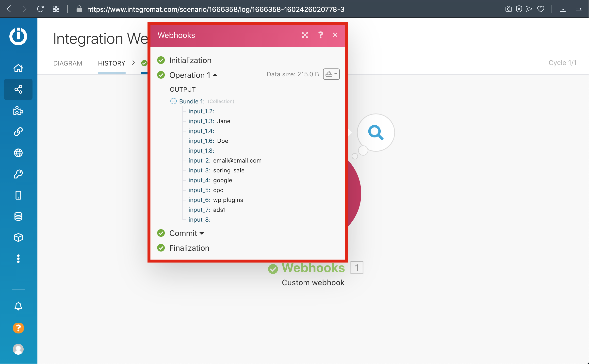Image resolution: width=589 pixels, height=364 pixels.
Task: Open Keys icon in sidebar
Action: (x=18, y=174)
